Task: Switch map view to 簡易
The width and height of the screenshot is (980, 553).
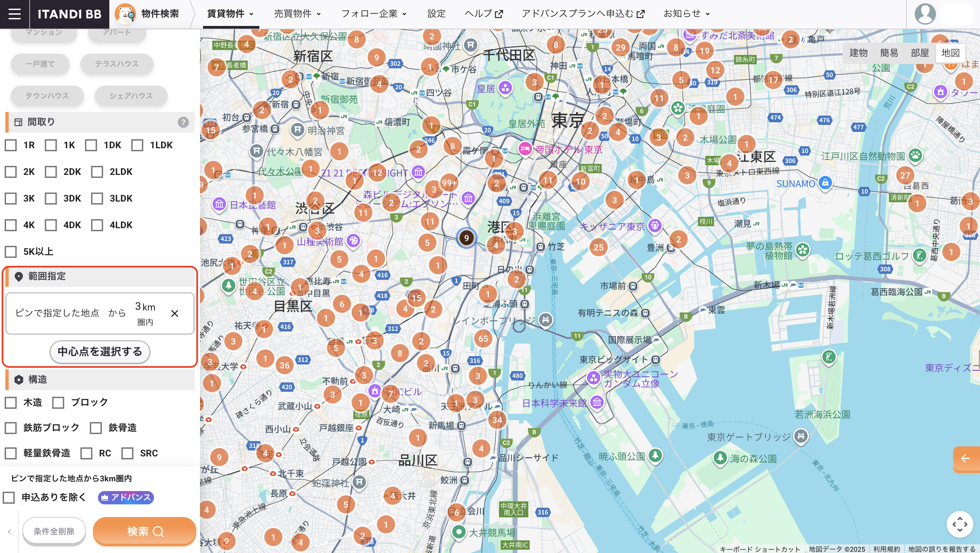Action: point(889,53)
